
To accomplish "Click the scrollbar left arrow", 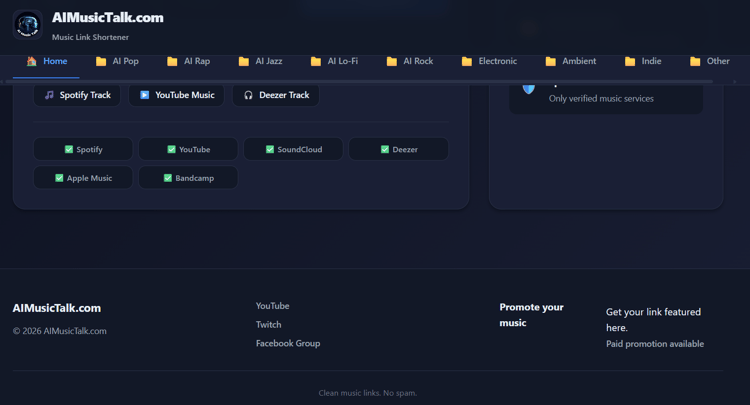I will [x=1, y=82].
